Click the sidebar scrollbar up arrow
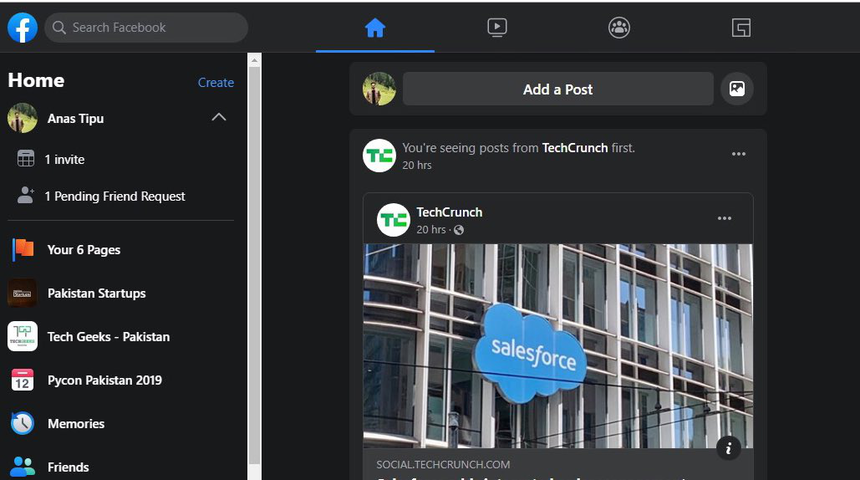 (x=254, y=60)
